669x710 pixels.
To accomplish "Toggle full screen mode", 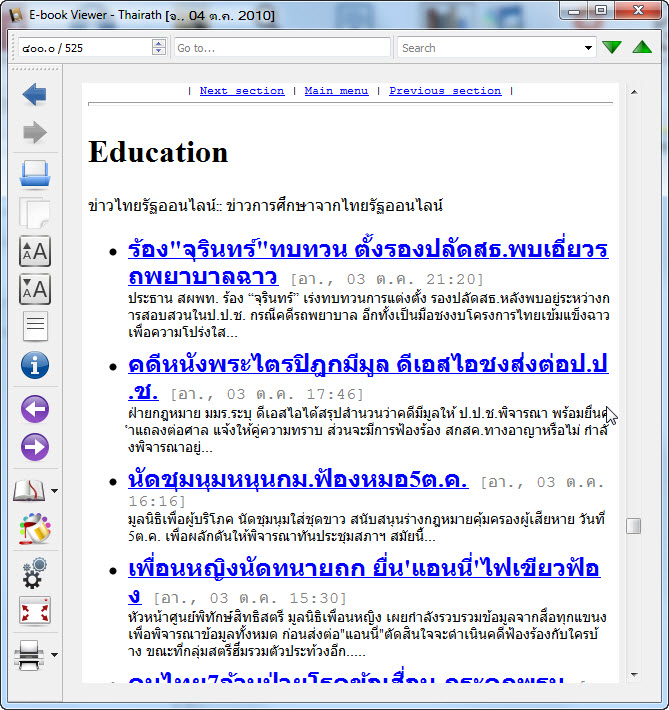I will 34,611.
